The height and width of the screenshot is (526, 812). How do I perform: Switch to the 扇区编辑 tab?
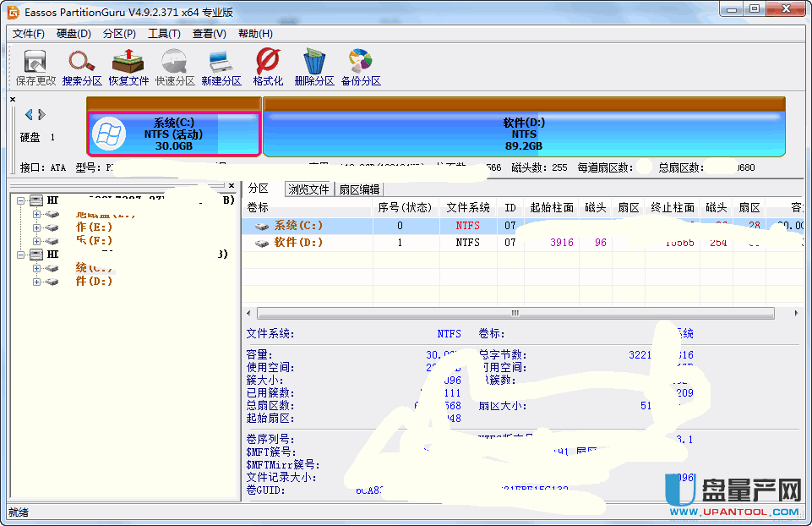tap(359, 189)
